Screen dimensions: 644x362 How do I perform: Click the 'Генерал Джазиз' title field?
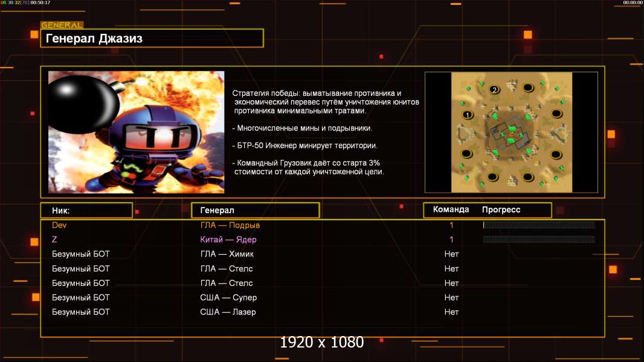[x=152, y=38]
